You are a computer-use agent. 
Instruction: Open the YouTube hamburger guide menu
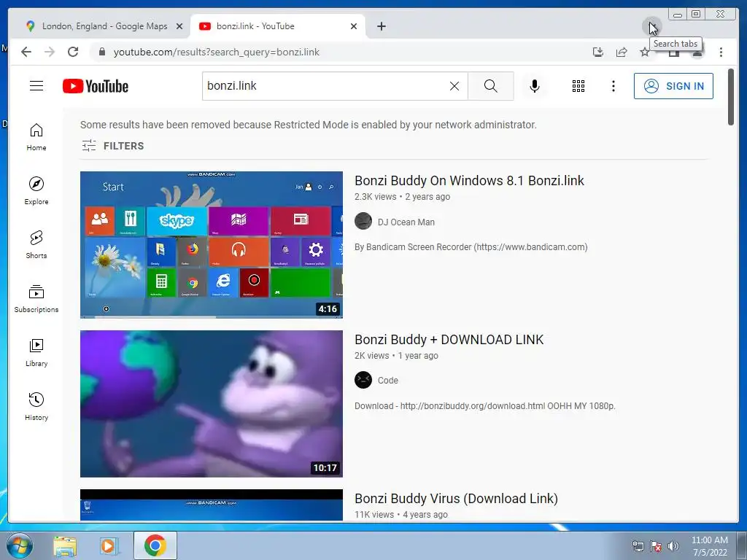36,86
